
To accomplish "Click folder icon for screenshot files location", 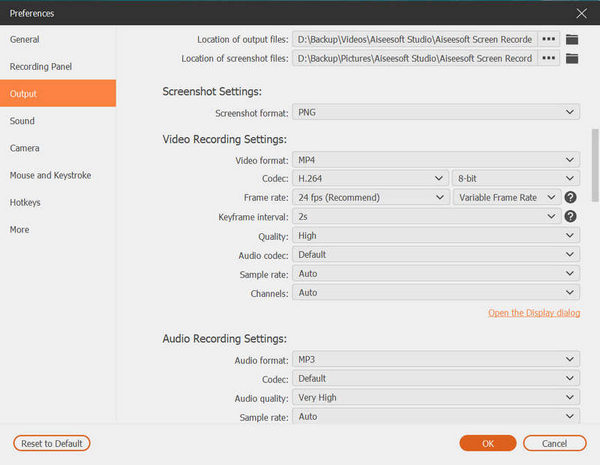I will pyautogui.click(x=572, y=58).
